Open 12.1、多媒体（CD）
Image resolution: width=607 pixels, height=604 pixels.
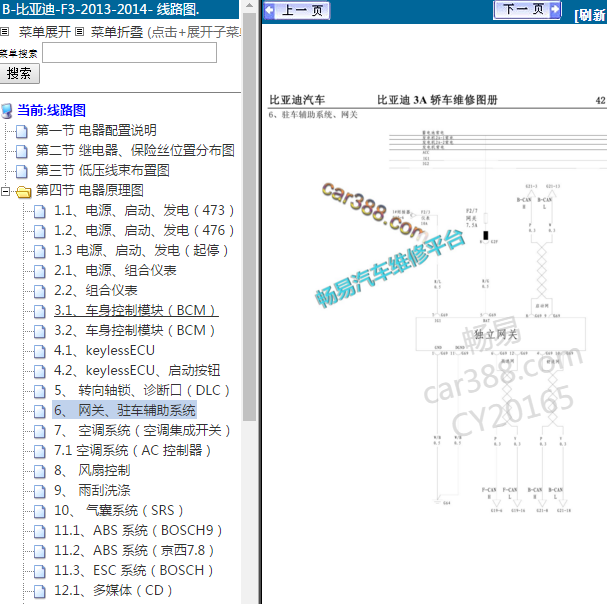pyautogui.click(x=113, y=590)
